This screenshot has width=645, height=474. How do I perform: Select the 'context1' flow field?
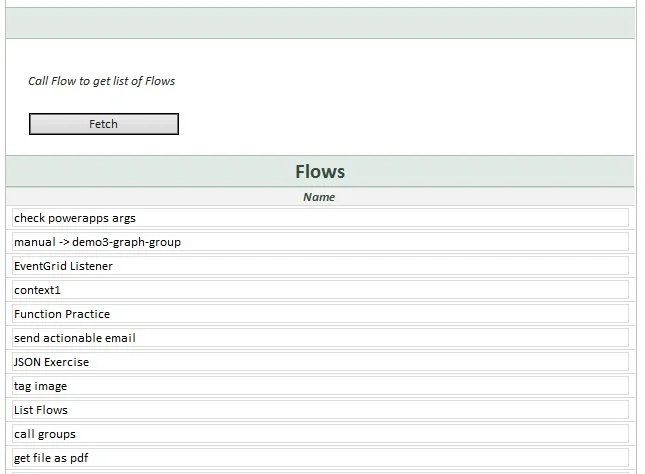pos(320,290)
